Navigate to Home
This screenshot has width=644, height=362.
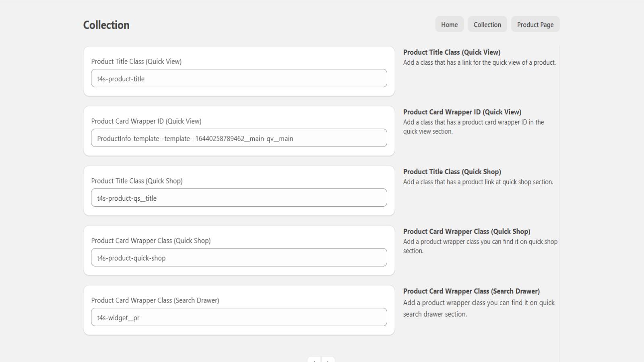449,24
